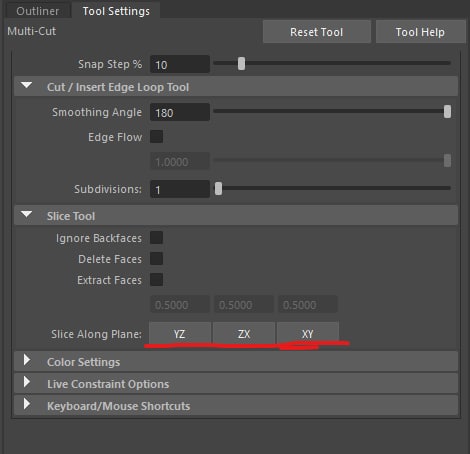
Task: Click the Smoothing Angle value field
Action: pos(180,112)
